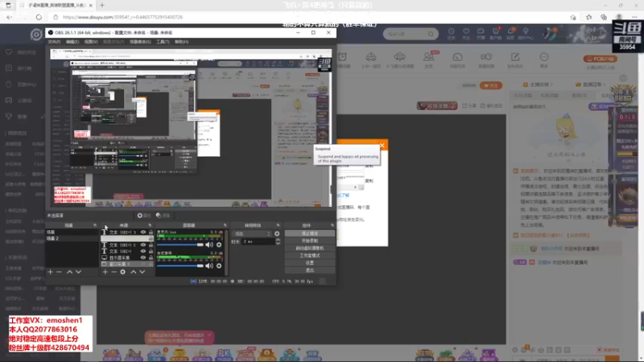Refresh the browser page
The height and width of the screenshot is (362, 644).
pyautogui.click(x=39, y=17)
